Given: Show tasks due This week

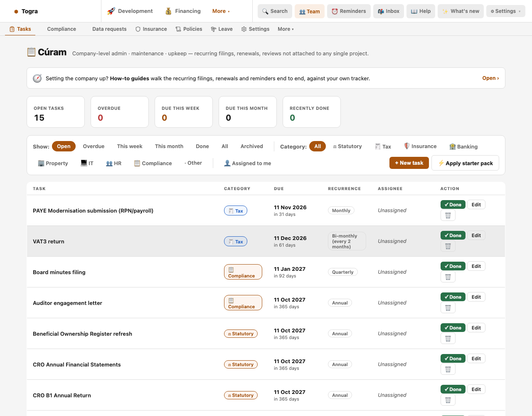Looking at the screenshot, I should [130, 146].
